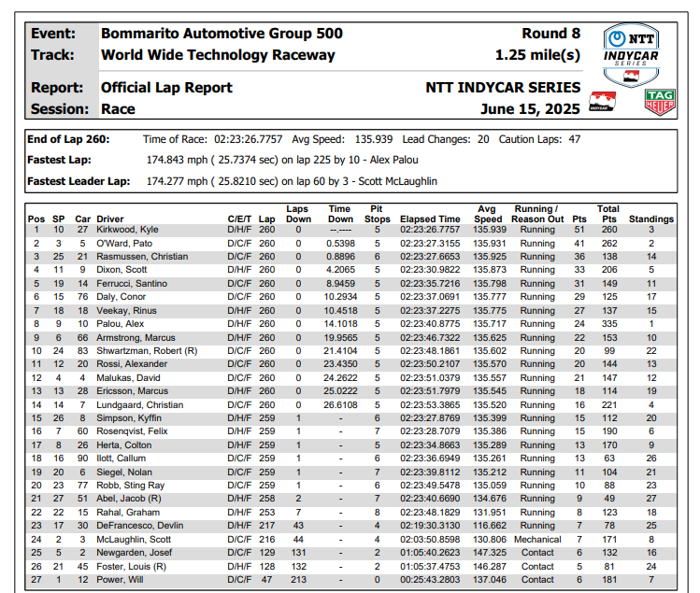
Task: Select driver Dixon, Scott
Action: [x=121, y=270]
